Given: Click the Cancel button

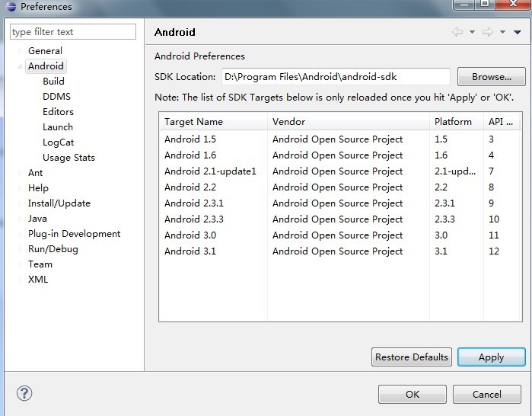Looking at the screenshot, I should 487,394.
